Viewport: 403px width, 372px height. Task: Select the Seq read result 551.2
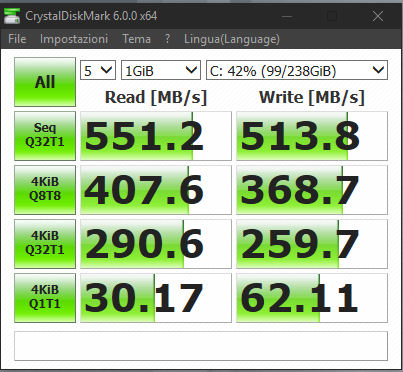156,136
